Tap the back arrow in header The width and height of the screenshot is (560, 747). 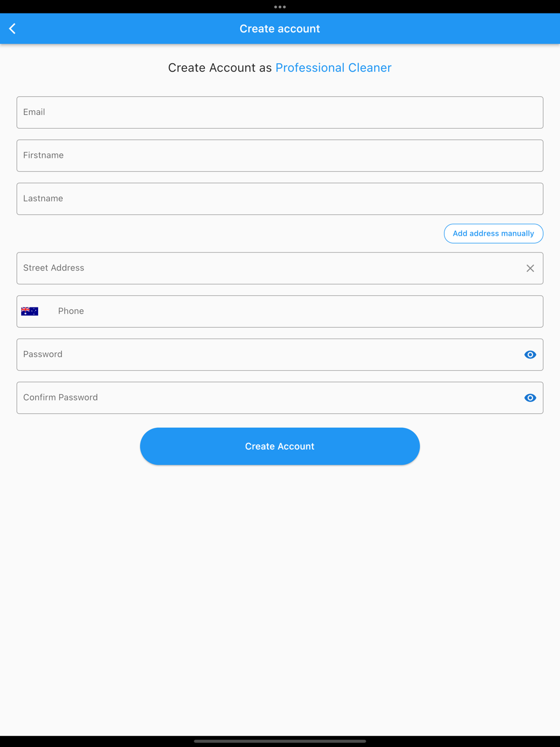(12, 29)
